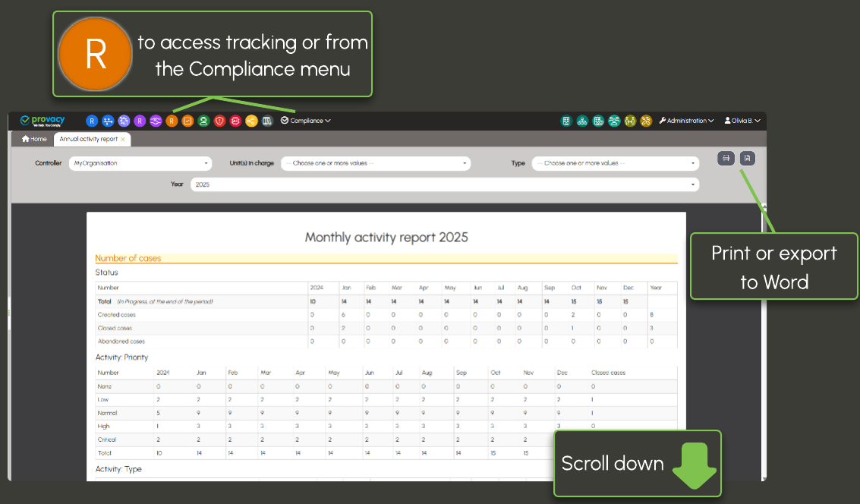The width and height of the screenshot is (860, 504).
Task: Export the report to Word
Action: click(748, 158)
